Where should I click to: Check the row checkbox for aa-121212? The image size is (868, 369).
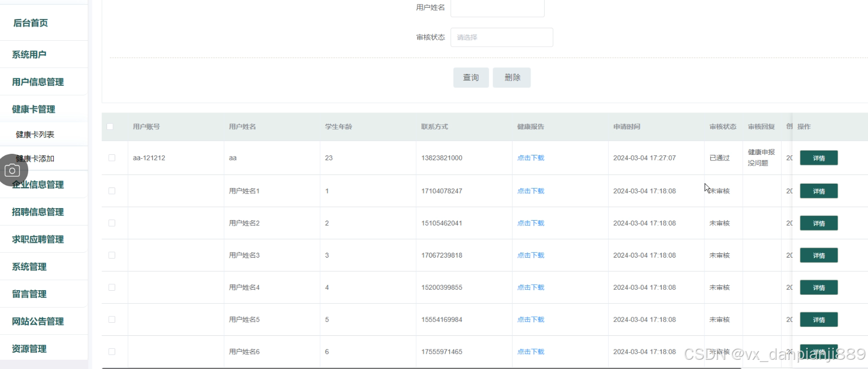tap(112, 158)
